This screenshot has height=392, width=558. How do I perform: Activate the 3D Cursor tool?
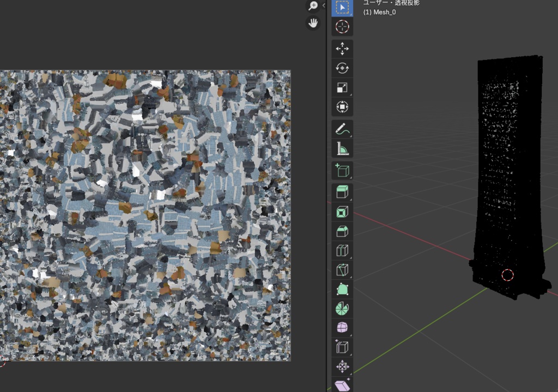(x=342, y=27)
